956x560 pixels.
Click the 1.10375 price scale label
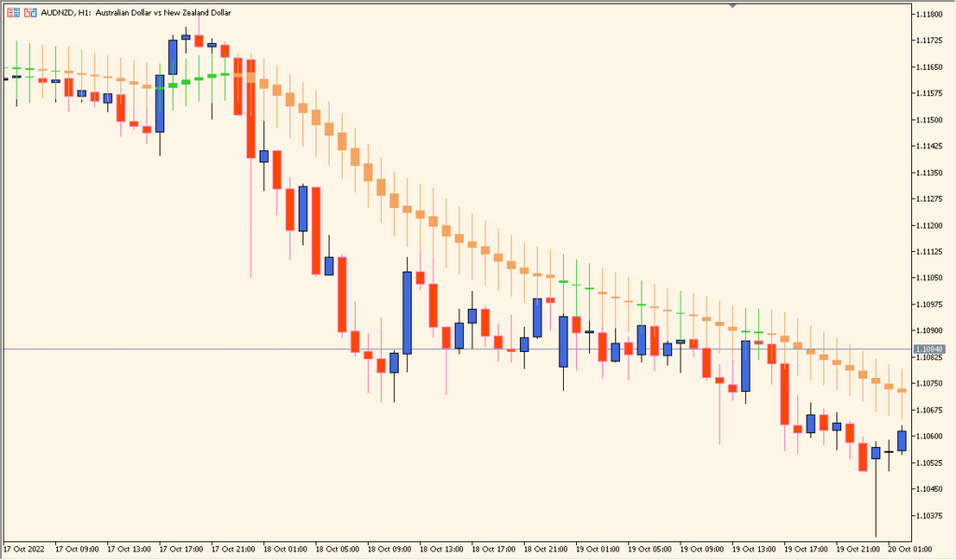point(932,516)
